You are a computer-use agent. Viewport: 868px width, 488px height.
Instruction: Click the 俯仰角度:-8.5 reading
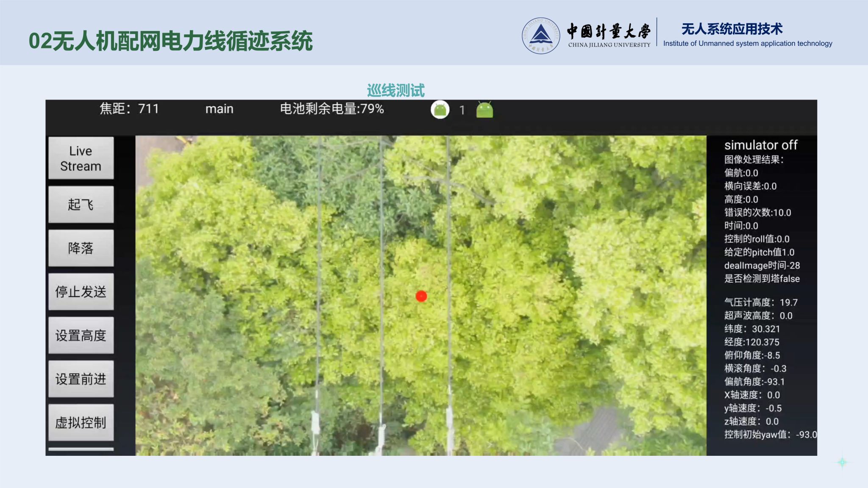[752, 355]
